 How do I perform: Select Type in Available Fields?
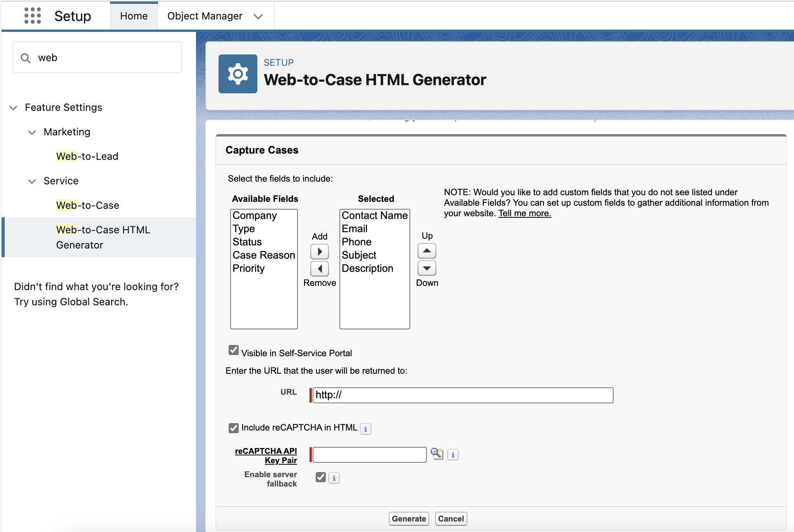click(x=264, y=229)
